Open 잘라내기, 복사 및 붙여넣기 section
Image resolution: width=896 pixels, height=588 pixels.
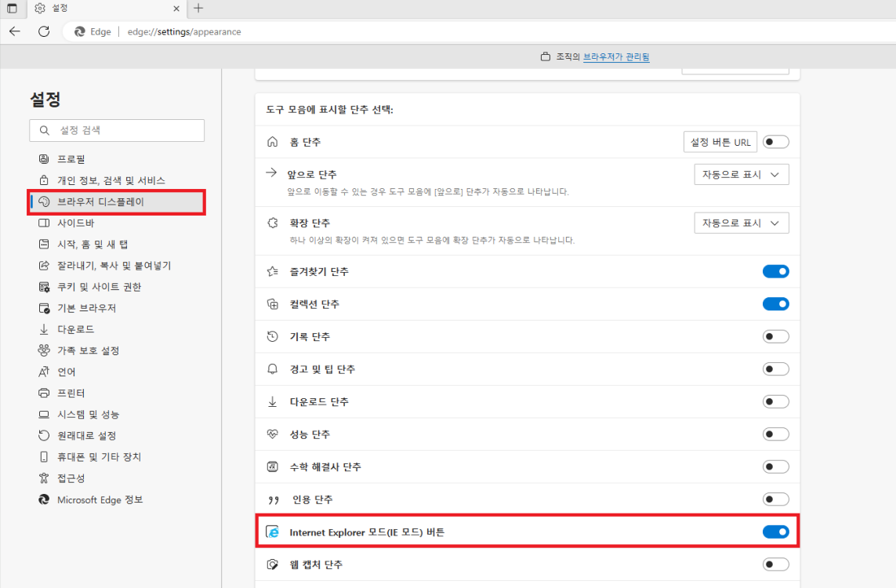point(114,266)
